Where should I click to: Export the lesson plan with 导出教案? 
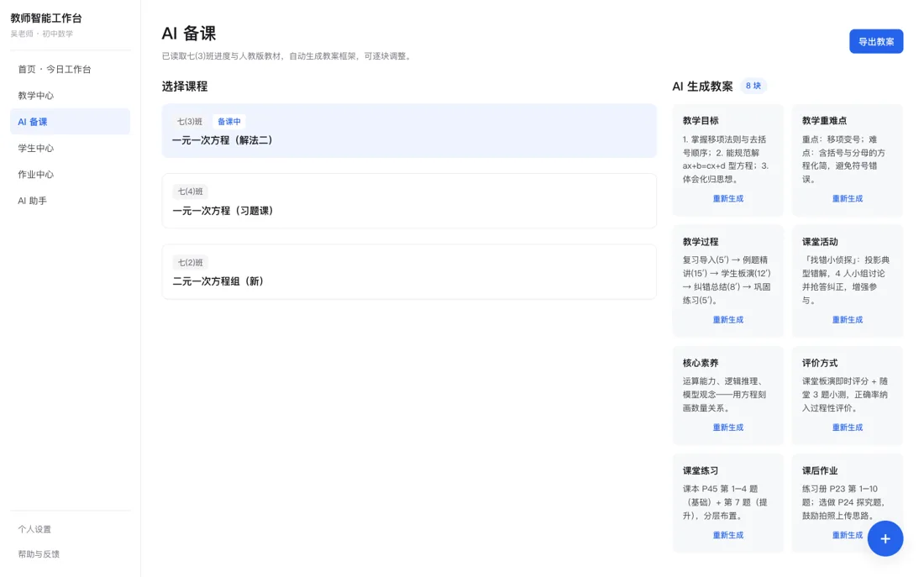[875, 41]
